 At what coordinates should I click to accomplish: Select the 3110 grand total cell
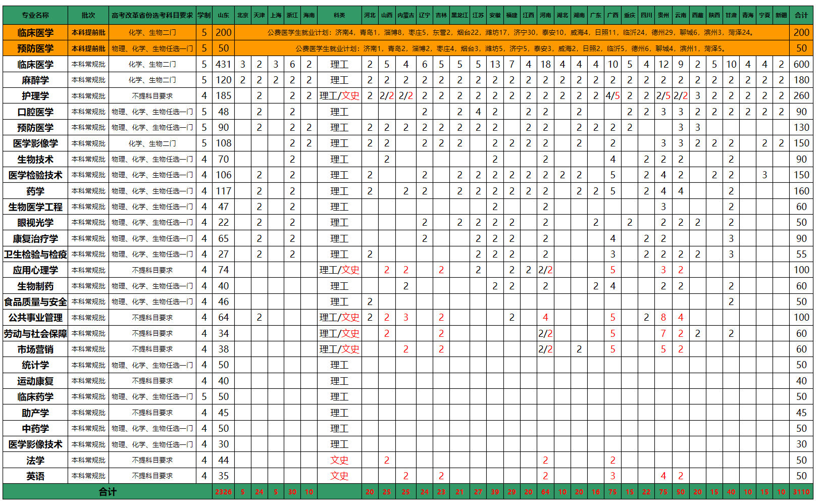(801, 491)
